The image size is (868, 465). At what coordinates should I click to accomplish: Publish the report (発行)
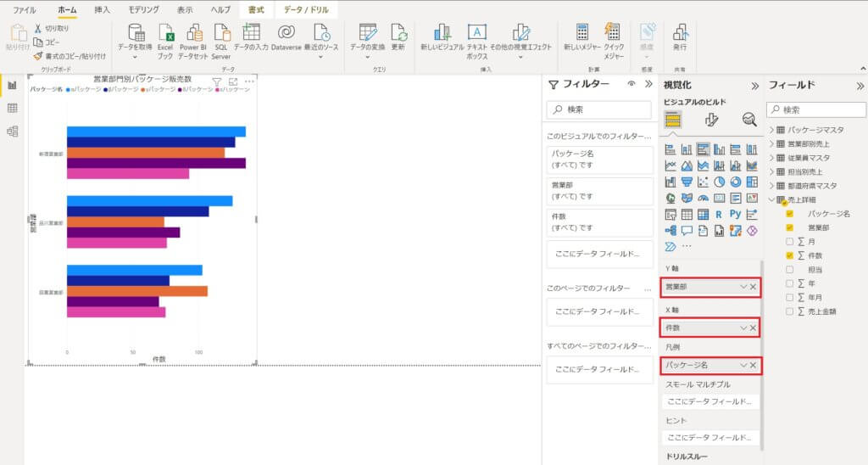tap(680, 37)
